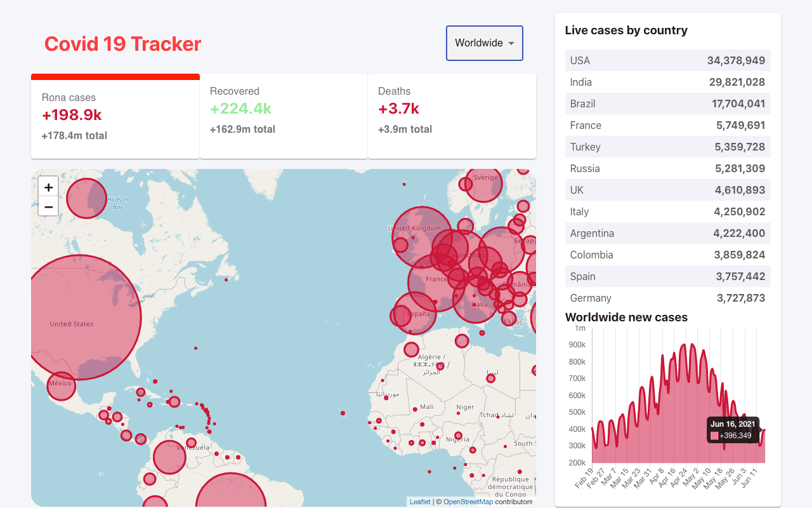The height and width of the screenshot is (508, 812).
Task: Select the Rona cases card
Action: pos(115,116)
